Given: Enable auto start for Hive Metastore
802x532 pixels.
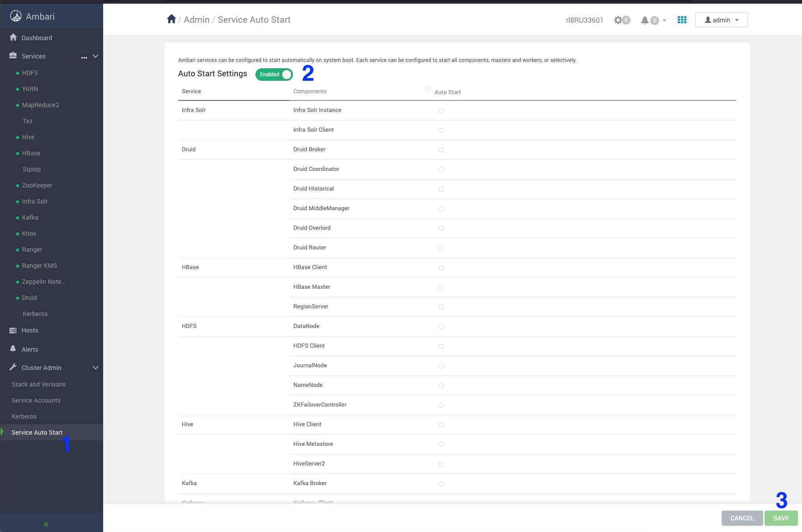Looking at the screenshot, I should pos(441,445).
